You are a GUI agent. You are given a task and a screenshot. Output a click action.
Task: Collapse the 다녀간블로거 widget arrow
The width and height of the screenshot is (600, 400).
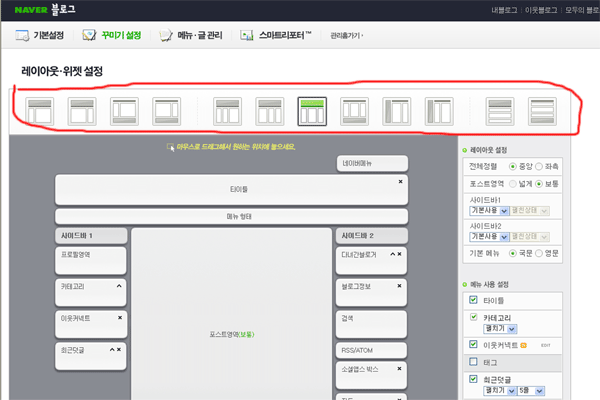point(393,254)
